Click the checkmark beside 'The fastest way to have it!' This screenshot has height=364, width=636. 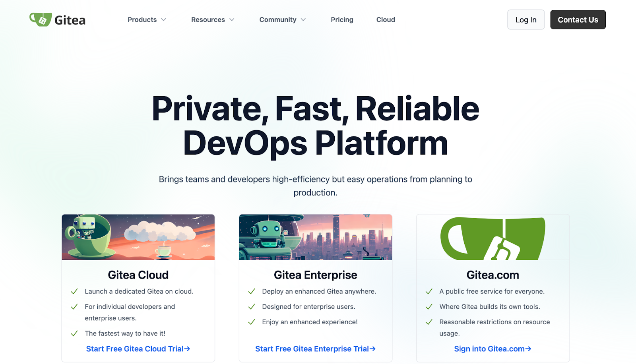point(74,333)
